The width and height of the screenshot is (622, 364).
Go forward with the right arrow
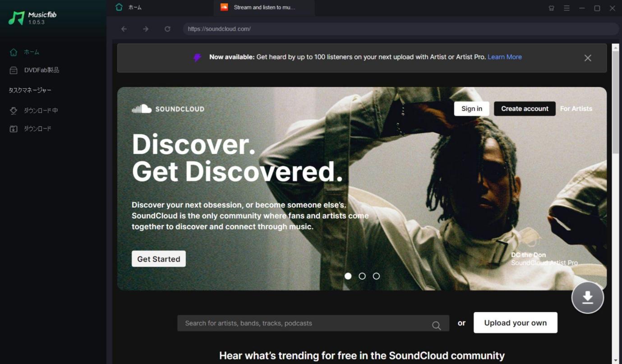tap(146, 29)
